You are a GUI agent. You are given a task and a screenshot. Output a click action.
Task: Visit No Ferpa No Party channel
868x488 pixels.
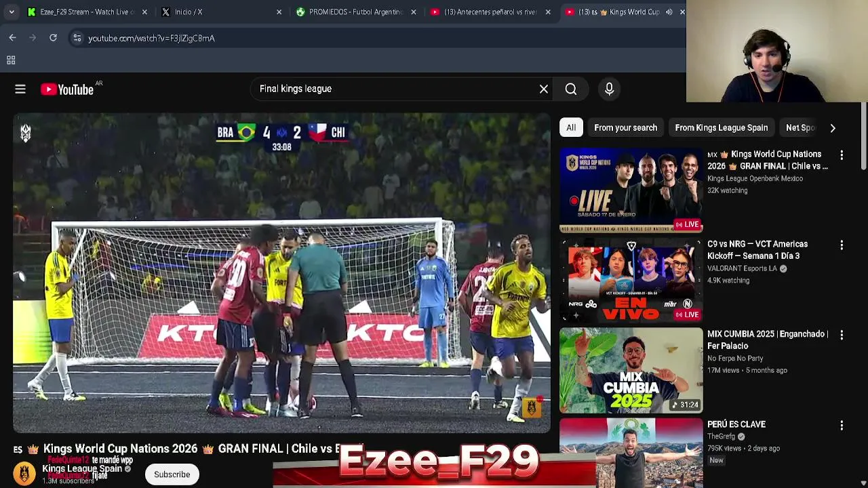pyautogui.click(x=735, y=359)
